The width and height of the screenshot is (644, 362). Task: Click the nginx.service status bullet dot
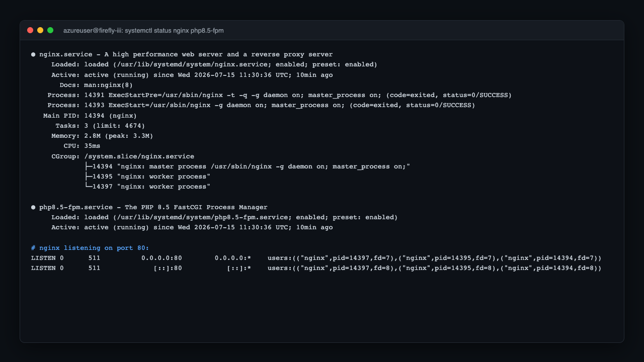tap(33, 54)
